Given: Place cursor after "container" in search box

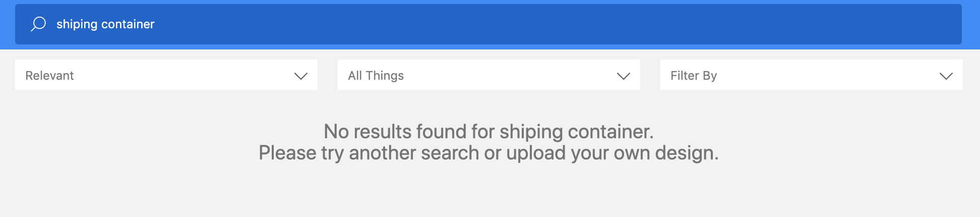Looking at the screenshot, I should 155,24.
